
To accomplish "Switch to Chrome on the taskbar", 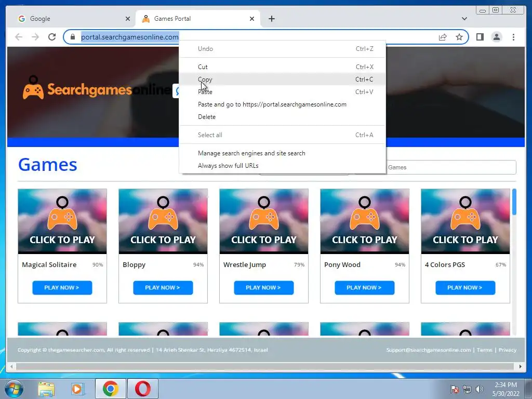I will (x=111, y=389).
